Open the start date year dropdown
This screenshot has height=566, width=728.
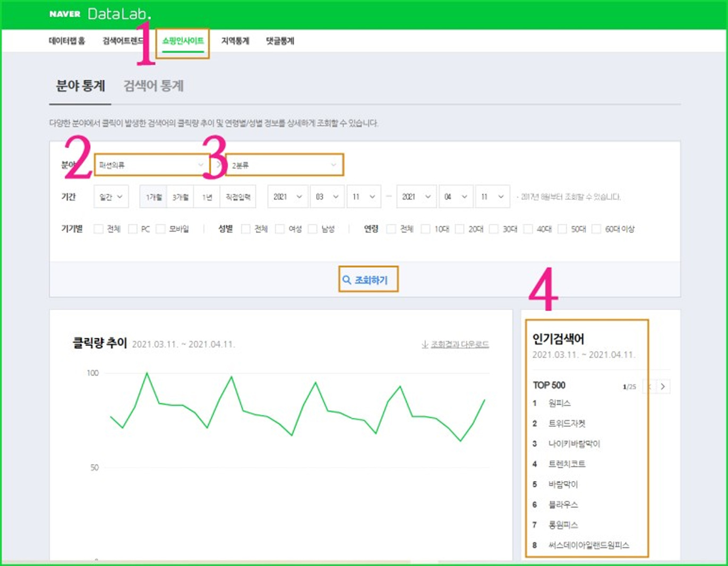(x=287, y=197)
